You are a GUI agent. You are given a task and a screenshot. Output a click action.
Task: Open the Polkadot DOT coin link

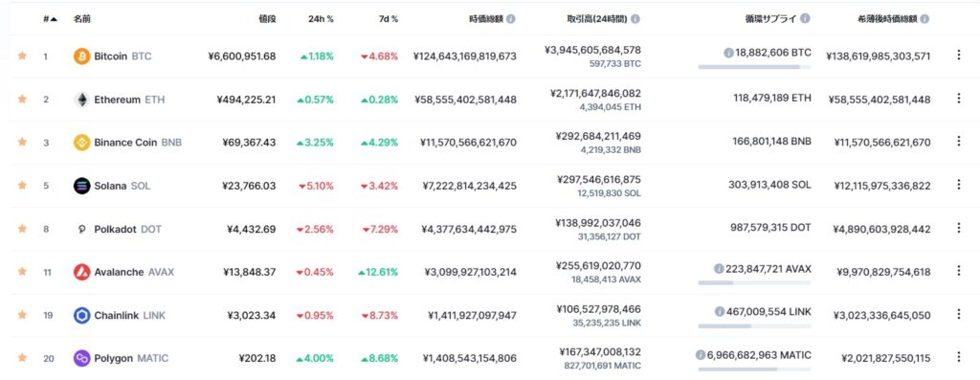127,230
